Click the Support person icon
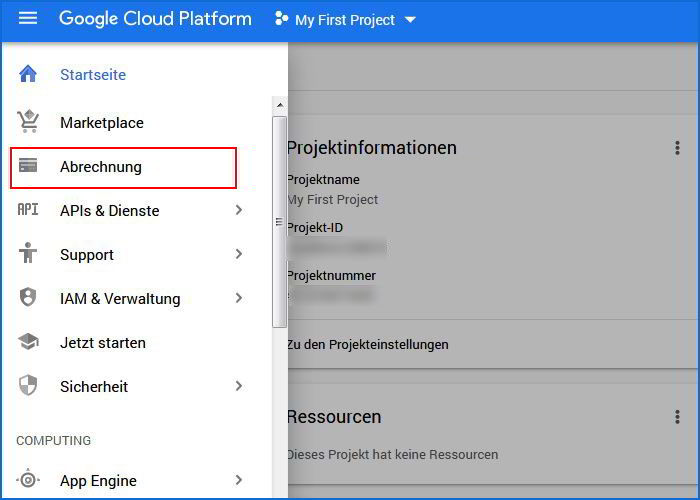 (28, 253)
